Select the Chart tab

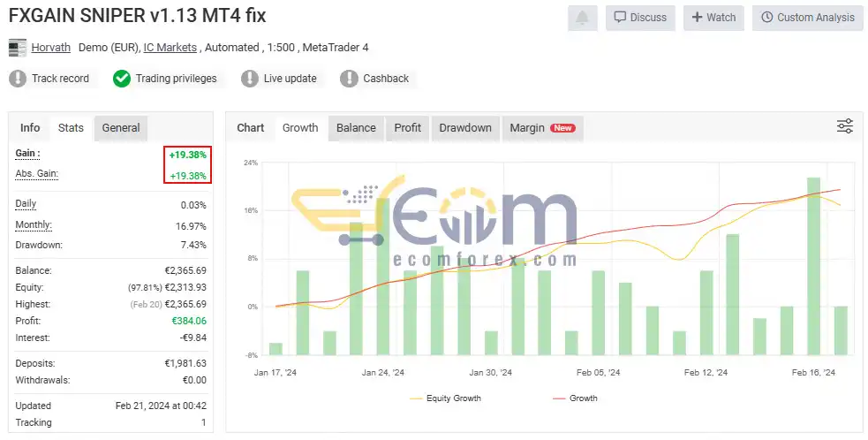[x=251, y=128]
